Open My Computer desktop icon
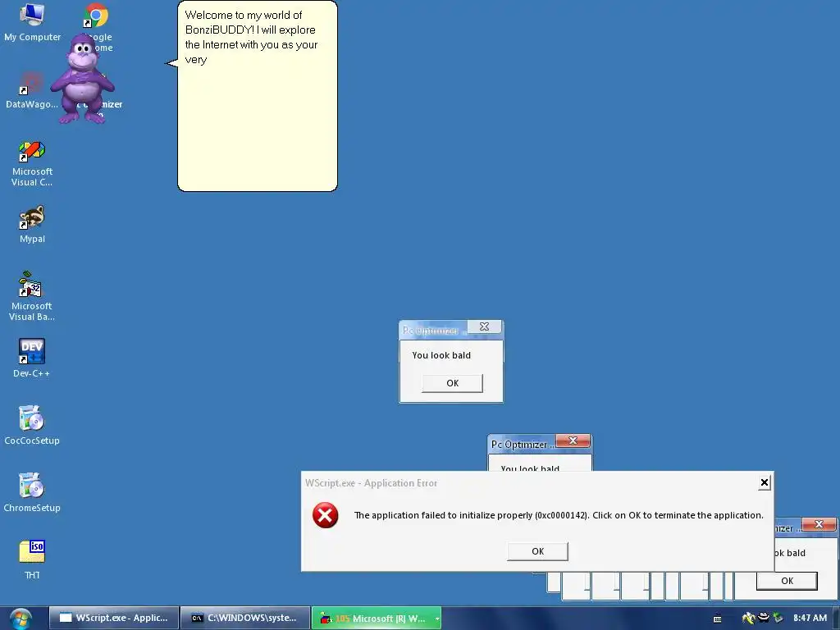Viewport: 840px width, 630px height. 32,22
